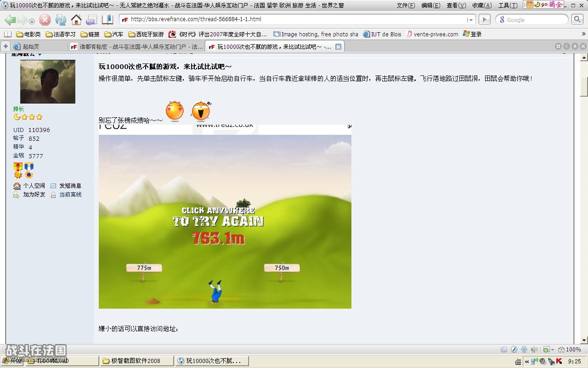
Task: Open the 法语学习 bookmark folder
Action: click(x=61, y=34)
